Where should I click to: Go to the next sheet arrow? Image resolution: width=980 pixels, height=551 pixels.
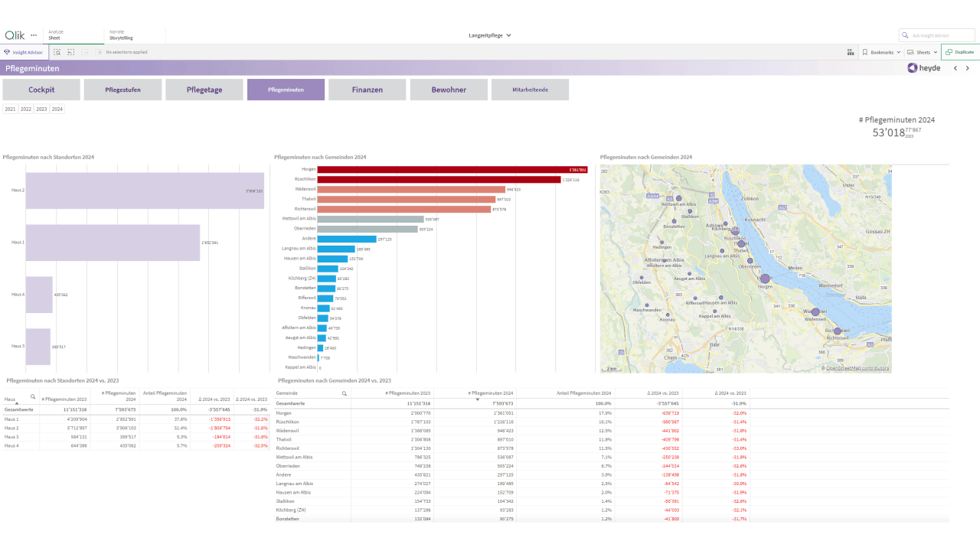pyautogui.click(x=968, y=68)
